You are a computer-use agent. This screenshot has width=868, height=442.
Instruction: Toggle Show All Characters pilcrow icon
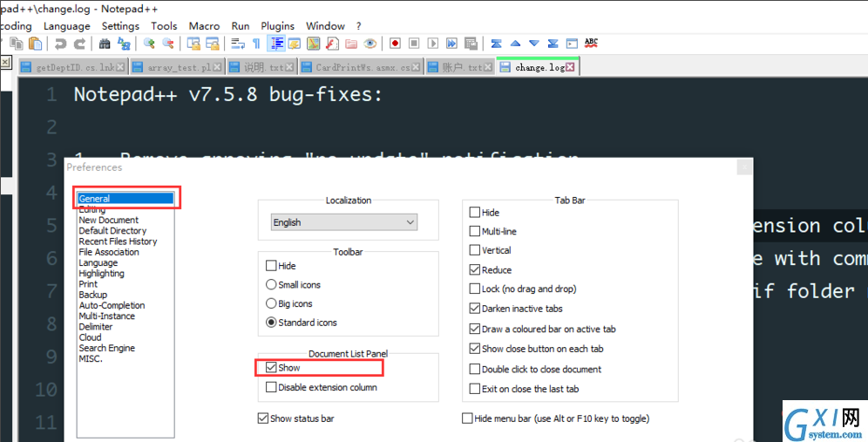point(255,44)
